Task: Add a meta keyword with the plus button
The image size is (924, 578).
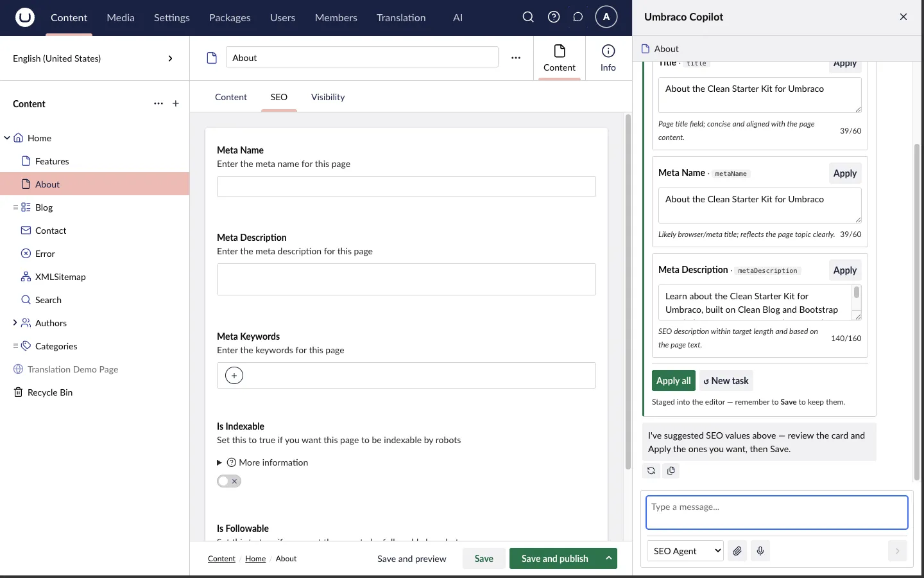Action: 234,376
